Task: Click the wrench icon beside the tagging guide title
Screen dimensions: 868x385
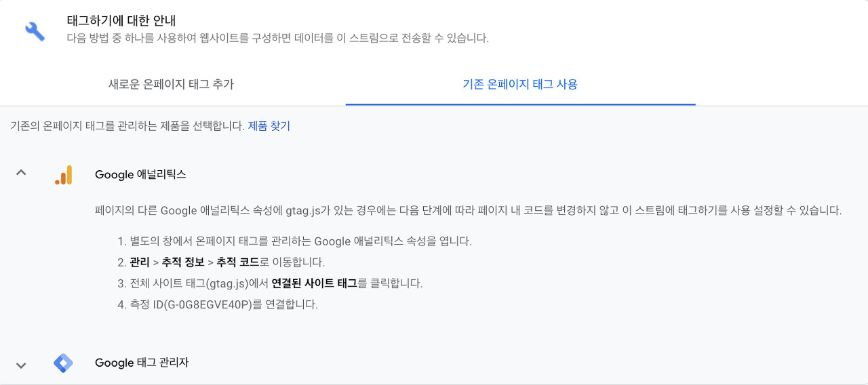Action: (35, 31)
